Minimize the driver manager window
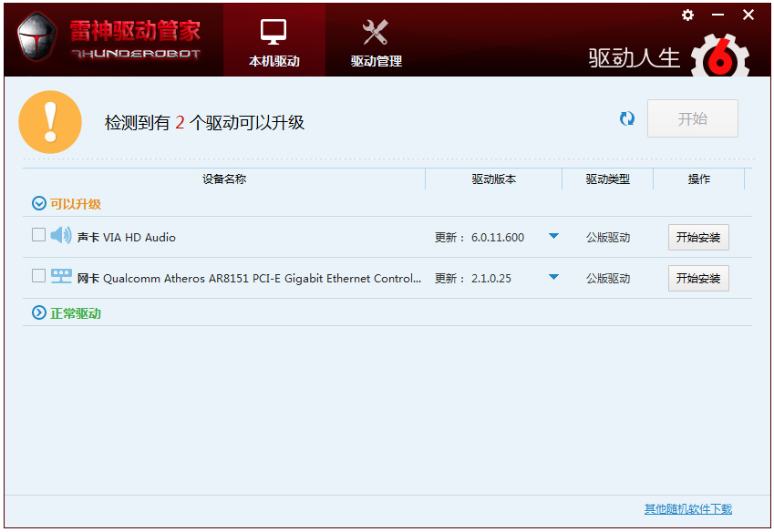This screenshot has width=774, height=532. pos(717,15)
